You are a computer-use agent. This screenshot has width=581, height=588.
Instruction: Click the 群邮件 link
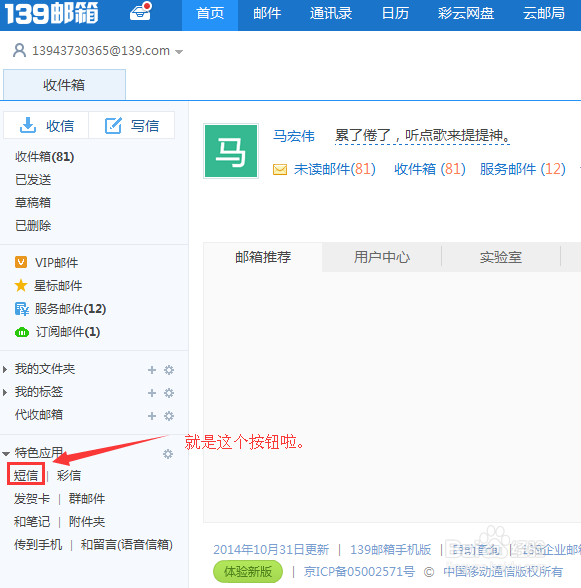pos(87,499)
